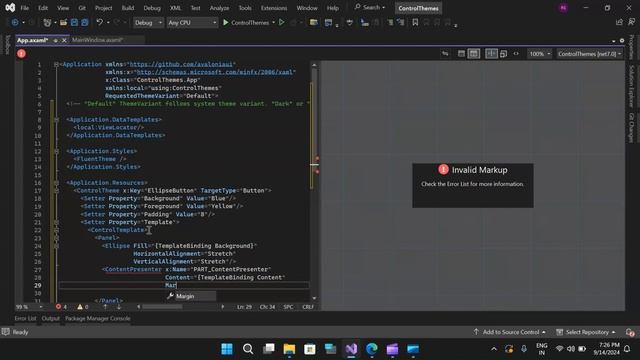Click the notifications bell in status bar
This screenshot has height=360, width=640.
point(630,332)
